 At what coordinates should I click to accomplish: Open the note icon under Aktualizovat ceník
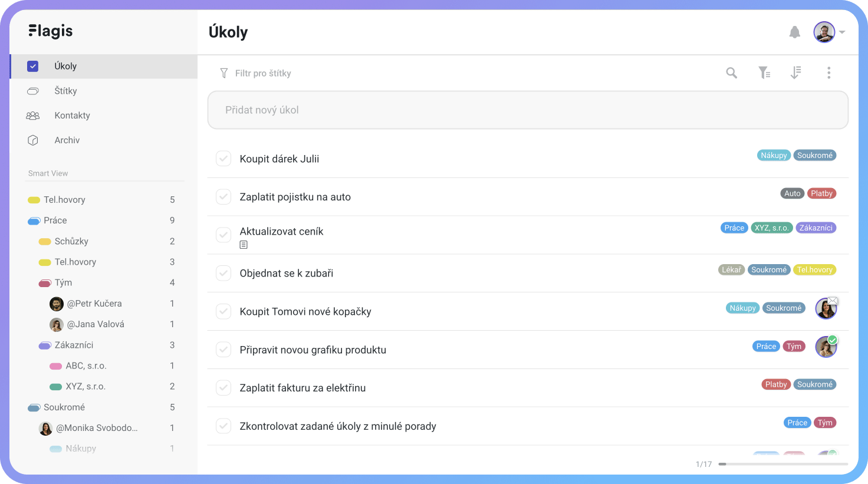click(244, 245)
